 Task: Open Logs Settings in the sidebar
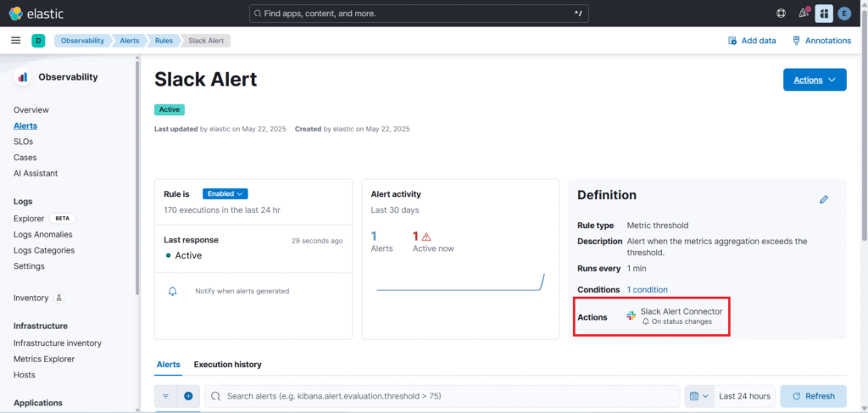pos(30,265)
